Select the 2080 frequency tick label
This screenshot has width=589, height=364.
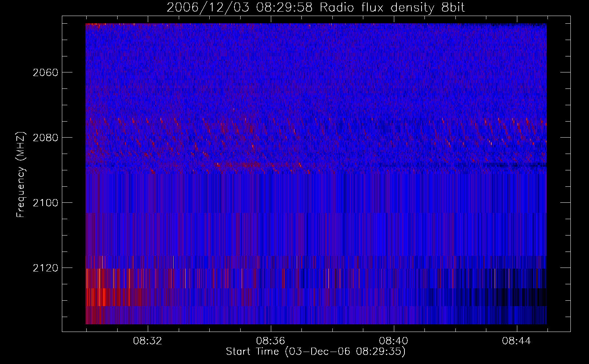pos(46,138)
